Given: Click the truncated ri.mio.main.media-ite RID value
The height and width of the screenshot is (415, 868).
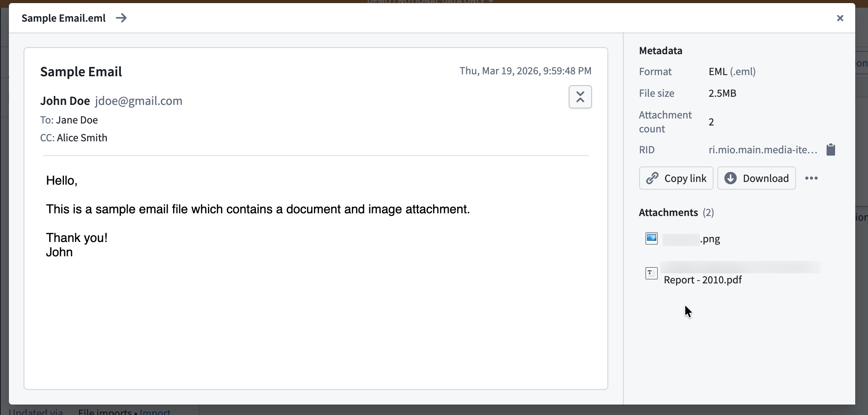Looking at the screenshot, I should pos(762,149).
